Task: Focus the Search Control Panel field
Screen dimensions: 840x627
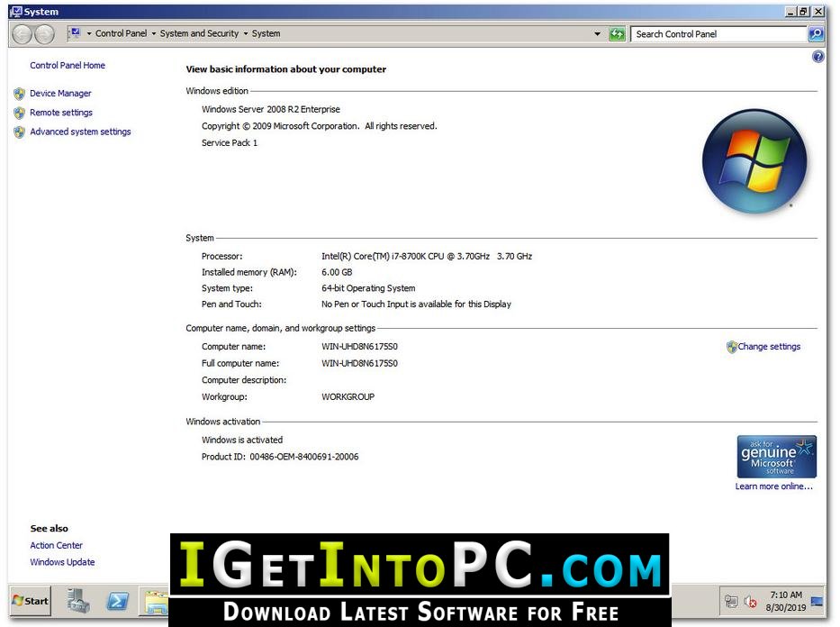Action: tap(719, 34)
